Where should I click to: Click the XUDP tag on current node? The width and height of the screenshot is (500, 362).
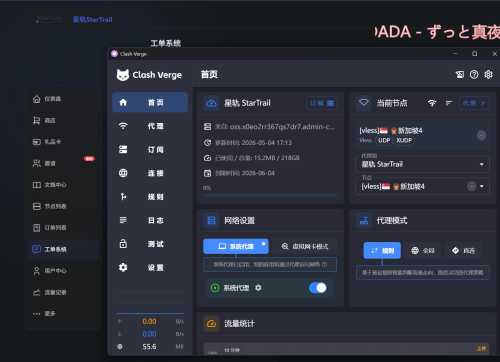tap(404, 140)
